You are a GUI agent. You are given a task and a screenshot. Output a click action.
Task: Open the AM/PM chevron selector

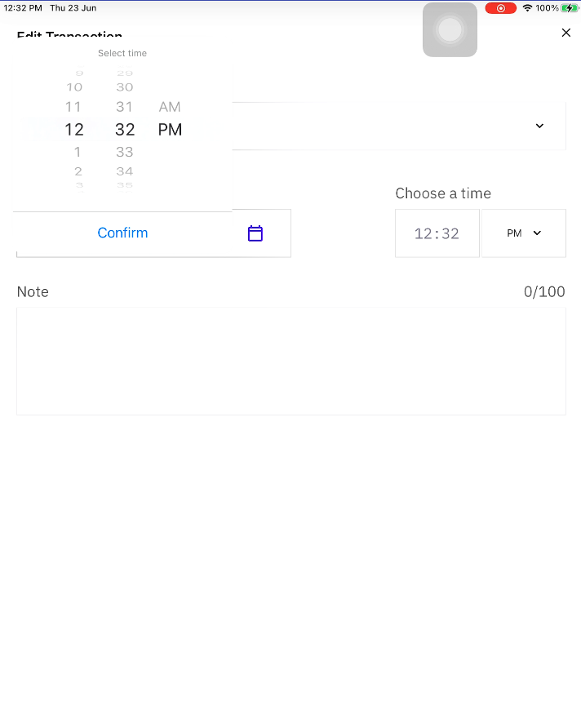(536, 233)
